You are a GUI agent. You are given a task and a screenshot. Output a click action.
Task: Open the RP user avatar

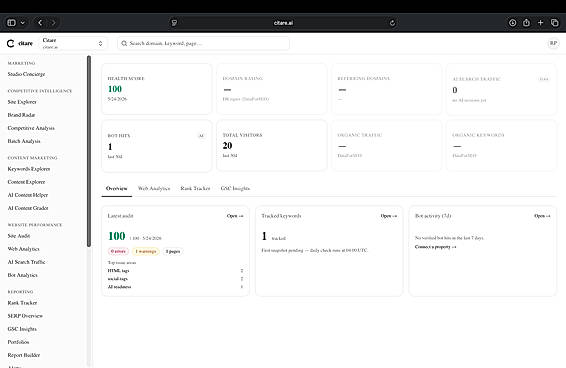[553, 43]
